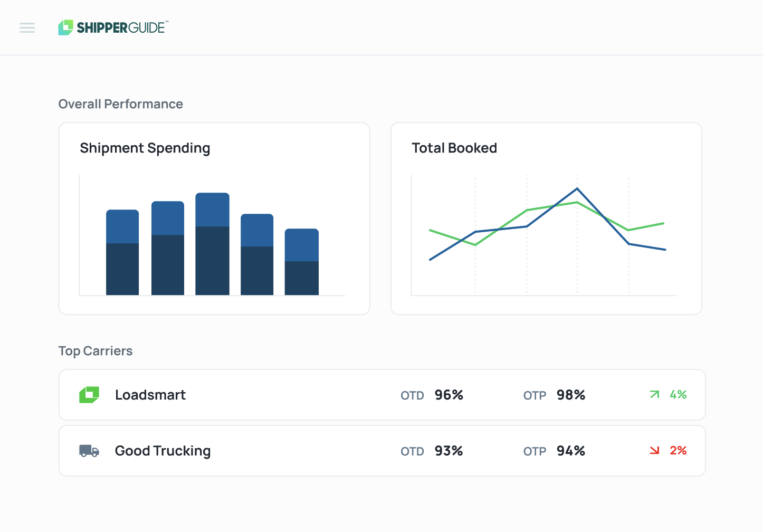Image resolution: width=763 pixels, height=532 pixels.
Task: Click the Overall Performance section heading
Action: (x=121, y=104)
